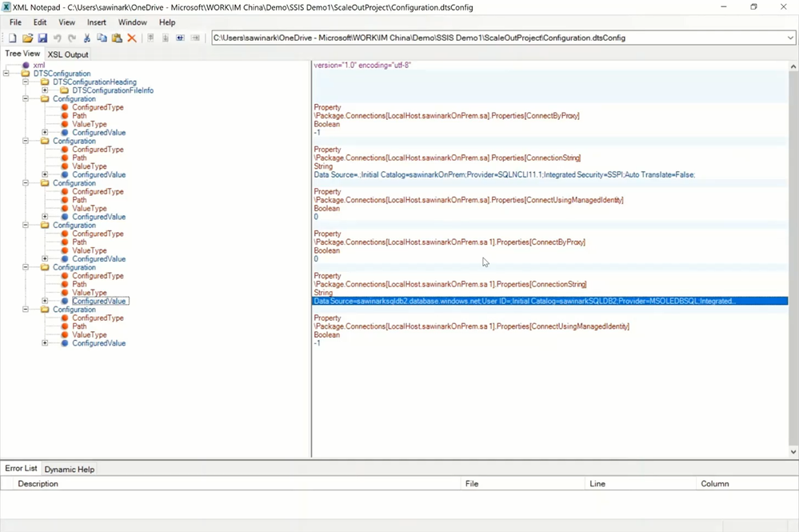Image resolution: width=799 pixels, height=532 pixels.
Task: Expand the DTSConfigurationFileInfo node
Action: 45,90
